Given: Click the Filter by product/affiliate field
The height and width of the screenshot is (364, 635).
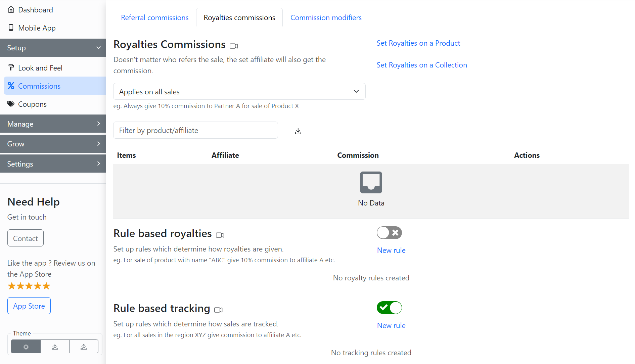Looking at the screenshot, I should (x=195, y=130).
